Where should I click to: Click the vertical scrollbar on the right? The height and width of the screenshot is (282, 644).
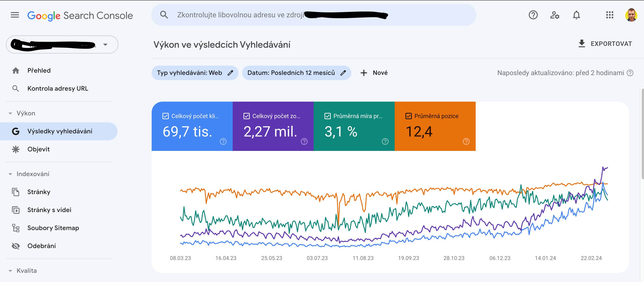click(642, 134)
